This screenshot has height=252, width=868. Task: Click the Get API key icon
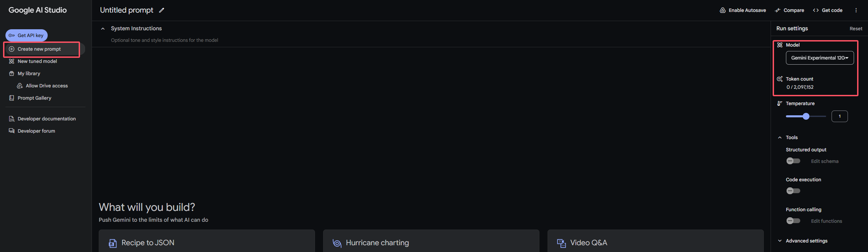[x=12, y=35]
